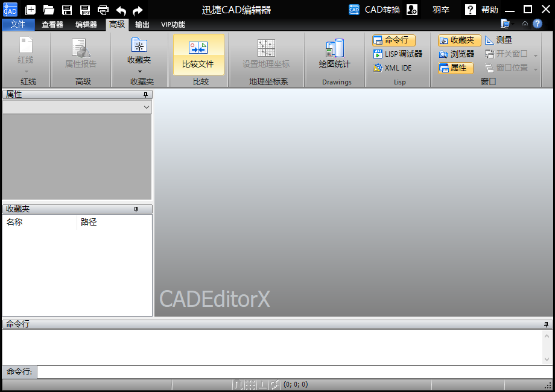Sort favorites by 名称 column
555x392 pixels.
click(40, 222)
